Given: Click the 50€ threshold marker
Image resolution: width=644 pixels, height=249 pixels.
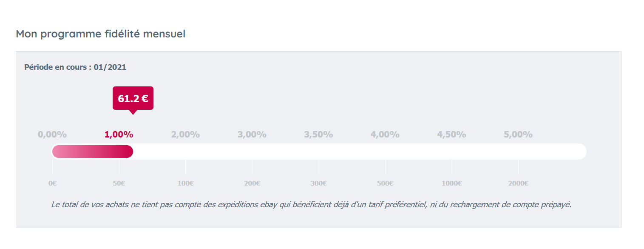Looking at the screenshot, I should [119, 183].
